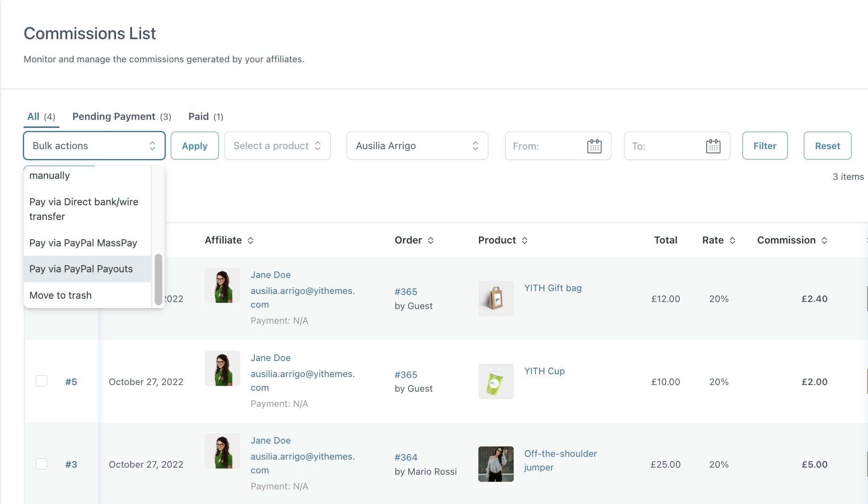Click the YITH Gift bag product thumbnail
The image size is (868, 504).
click(496, 299)
